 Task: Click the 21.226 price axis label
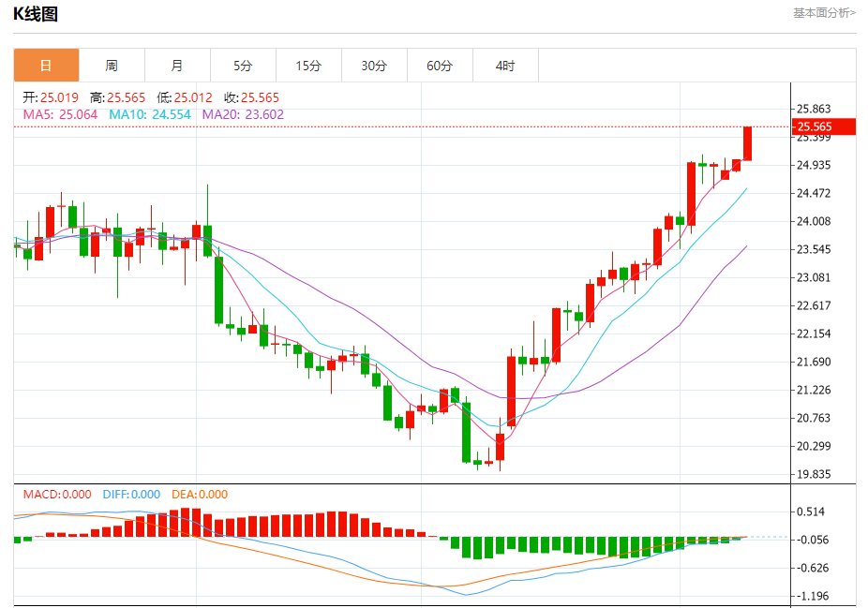coord(814,390)
